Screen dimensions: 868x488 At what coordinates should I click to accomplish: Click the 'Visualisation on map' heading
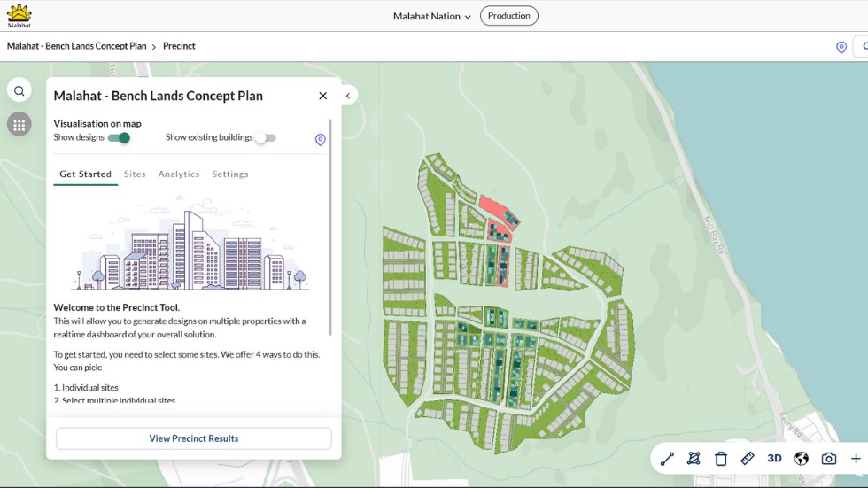(97, 123)
